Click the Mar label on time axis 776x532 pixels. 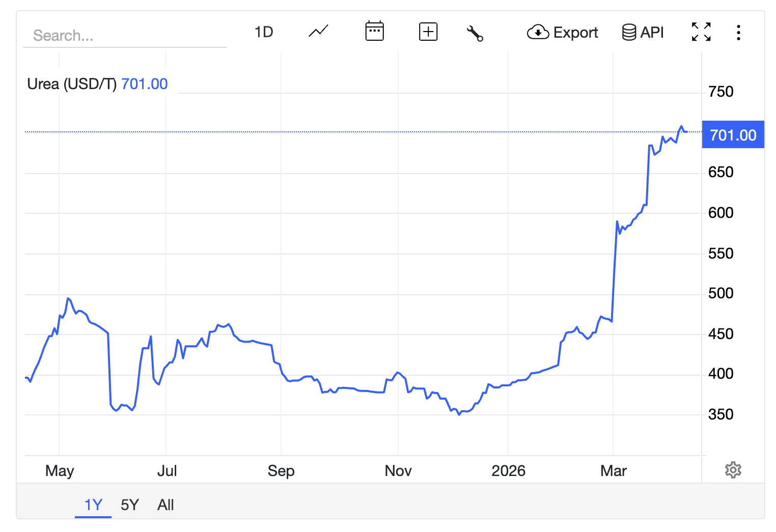coord(613,471)
